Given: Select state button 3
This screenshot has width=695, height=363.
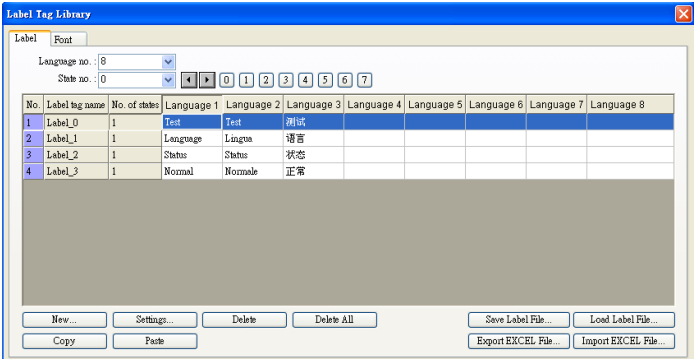Looking at the screenshot, I should [286, 80].
